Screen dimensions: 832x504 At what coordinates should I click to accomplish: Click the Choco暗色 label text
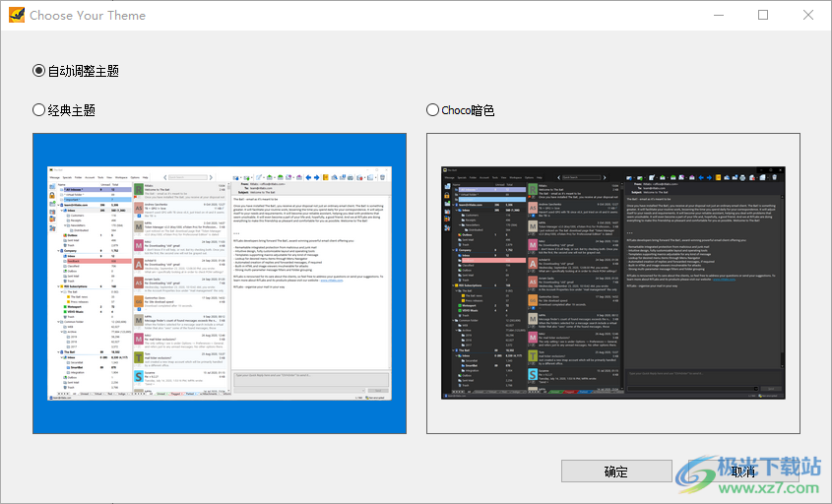pos(468,110)
